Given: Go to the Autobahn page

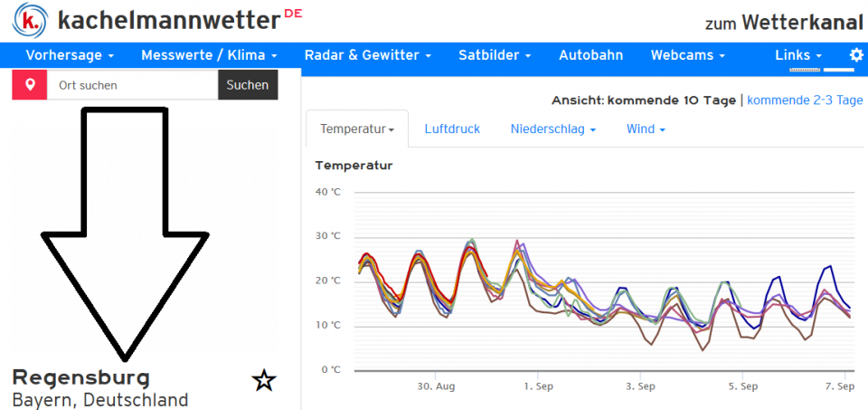Looking at the screenshot, I should (590, 55).
